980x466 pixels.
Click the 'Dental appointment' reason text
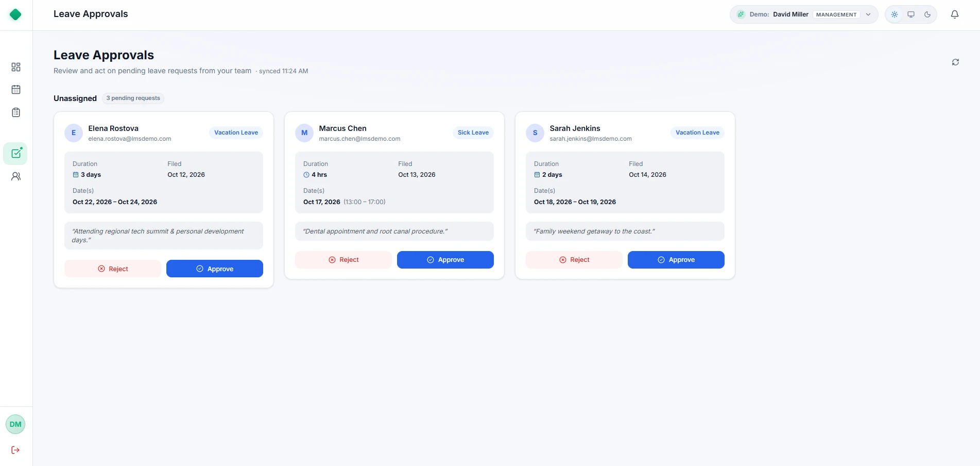pyautogui.click(x=375, y=231)
